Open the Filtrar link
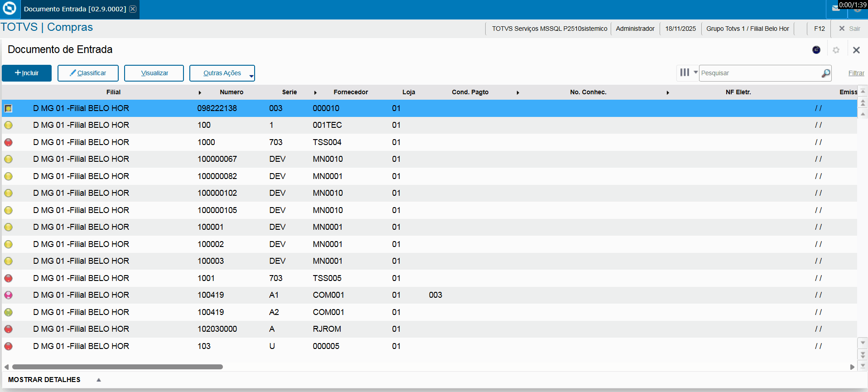This screenshot has width=868, height=392. click(856, 73)
